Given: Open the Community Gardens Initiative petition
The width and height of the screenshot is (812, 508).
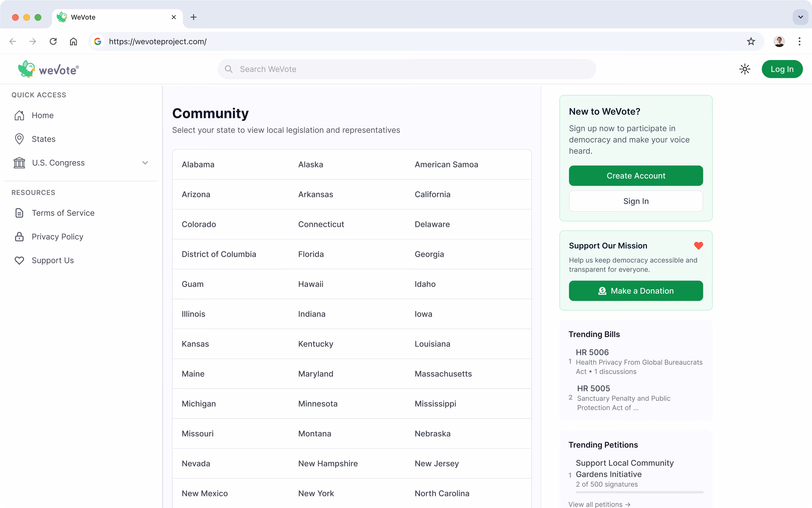Looking at the screenshot, I should point(624,469).
